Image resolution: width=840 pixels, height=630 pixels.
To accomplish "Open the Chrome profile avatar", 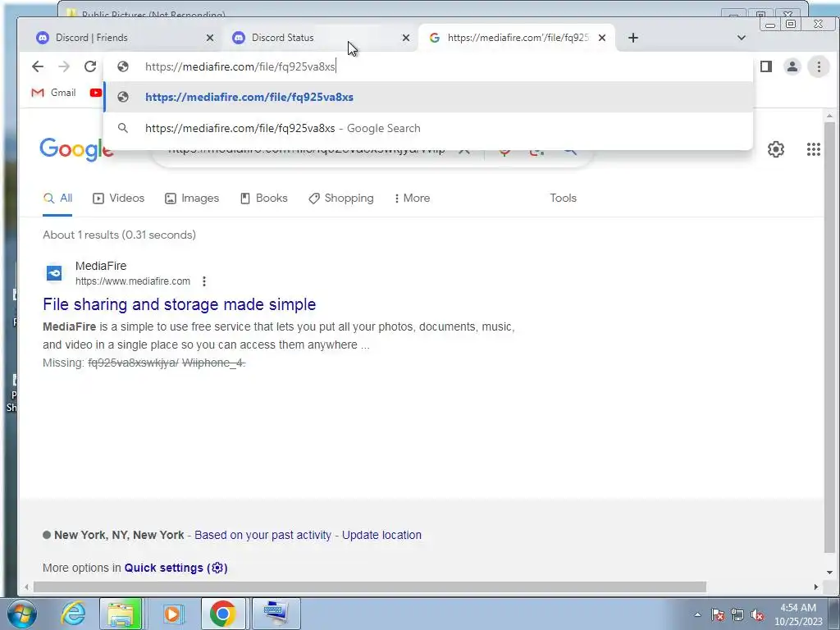I will coord(792,66).
